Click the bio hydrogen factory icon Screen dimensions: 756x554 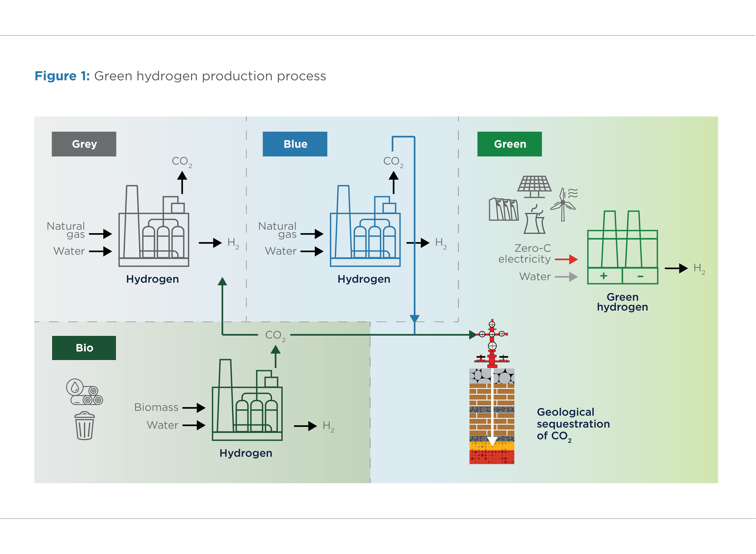pyautogui.click(x=247, y=400)
